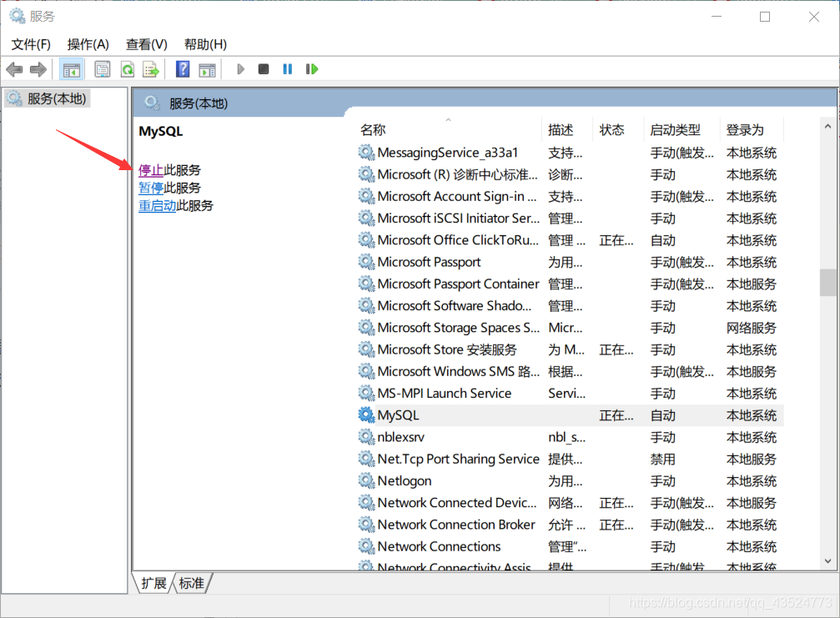
Task: Click the Forward arrow toolbar icon
Action: click(38, 69)
